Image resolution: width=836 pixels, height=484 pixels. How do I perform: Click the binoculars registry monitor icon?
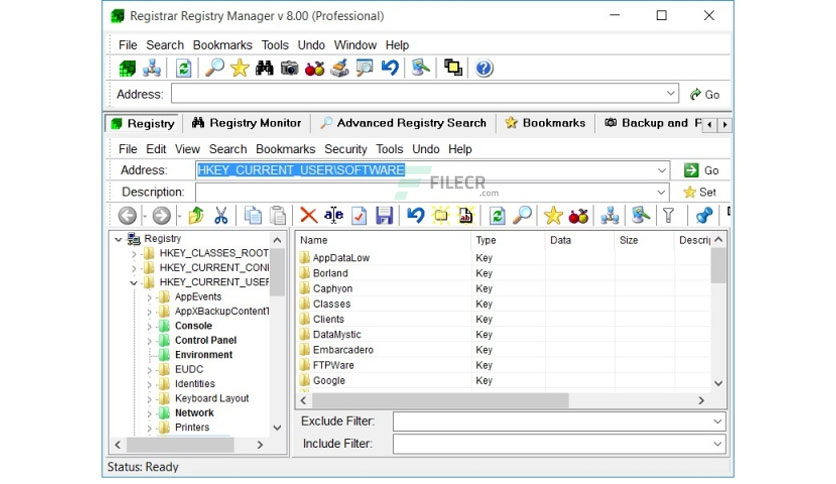click(x=264, y=68)
